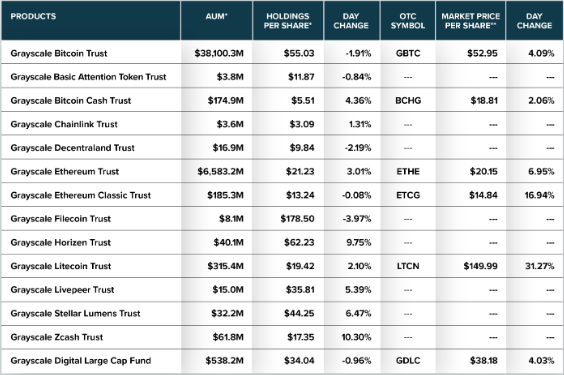Select MARKET PRICE PER SHARE header
Image resolution: width=564 pixels, height=375 pixels.
[x=470, y=21]
